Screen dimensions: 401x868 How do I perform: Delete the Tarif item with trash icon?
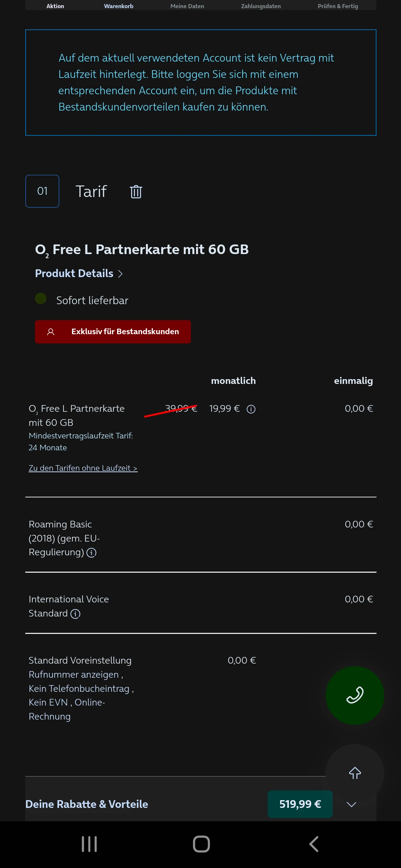click(x=136, y=192)
